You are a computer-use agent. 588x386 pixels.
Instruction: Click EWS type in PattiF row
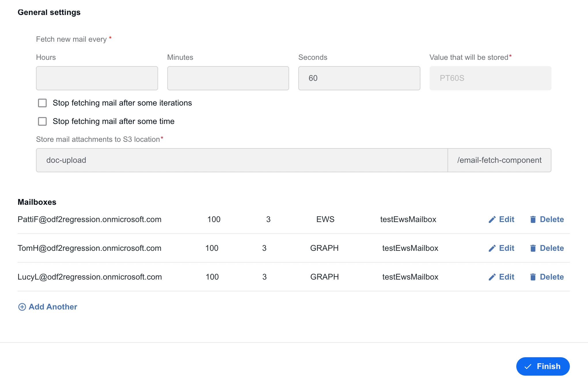click(x=325, y=219)
